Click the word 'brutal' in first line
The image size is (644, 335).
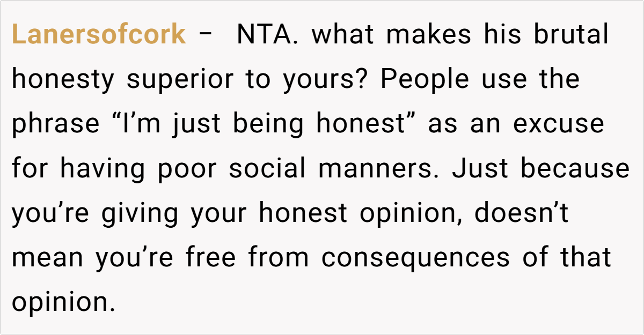[571, 35]
